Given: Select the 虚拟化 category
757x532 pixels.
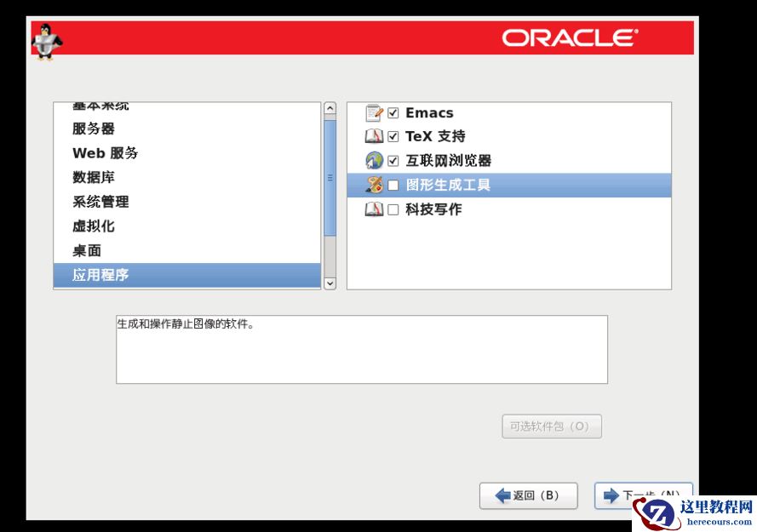Looking at the screenshot, I should point(186,226).
